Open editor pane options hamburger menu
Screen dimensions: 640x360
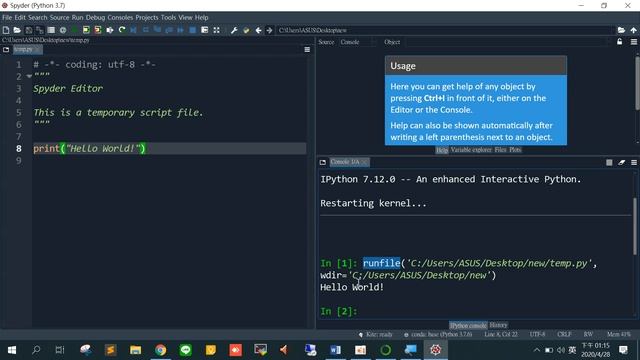tap(307, 49)
